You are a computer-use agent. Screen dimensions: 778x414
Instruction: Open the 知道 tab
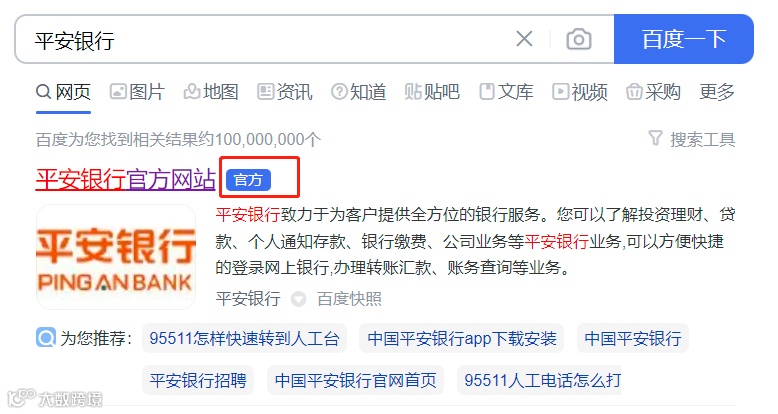click(358, 92)
